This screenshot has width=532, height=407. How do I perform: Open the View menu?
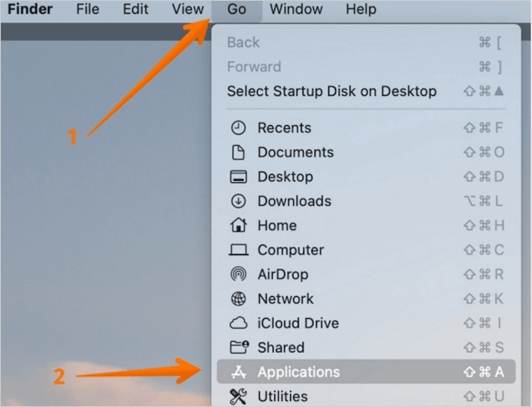[x=188, y=10]
